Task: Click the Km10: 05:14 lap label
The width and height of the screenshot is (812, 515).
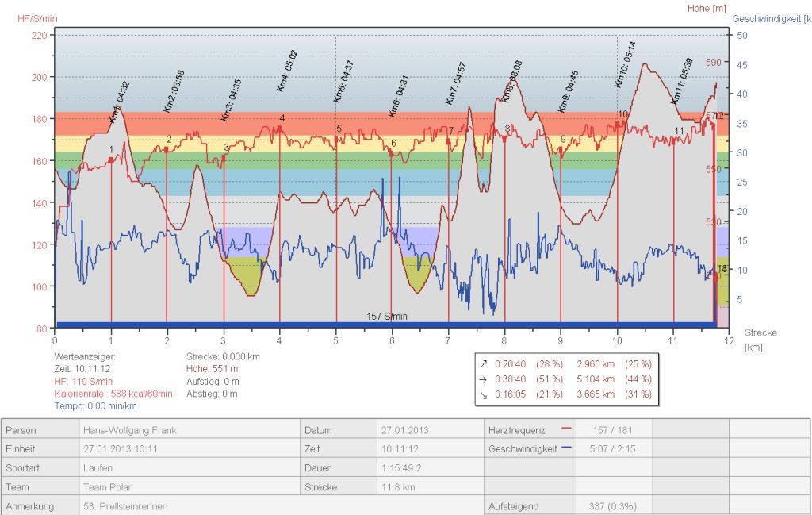Action: (625, 65)
